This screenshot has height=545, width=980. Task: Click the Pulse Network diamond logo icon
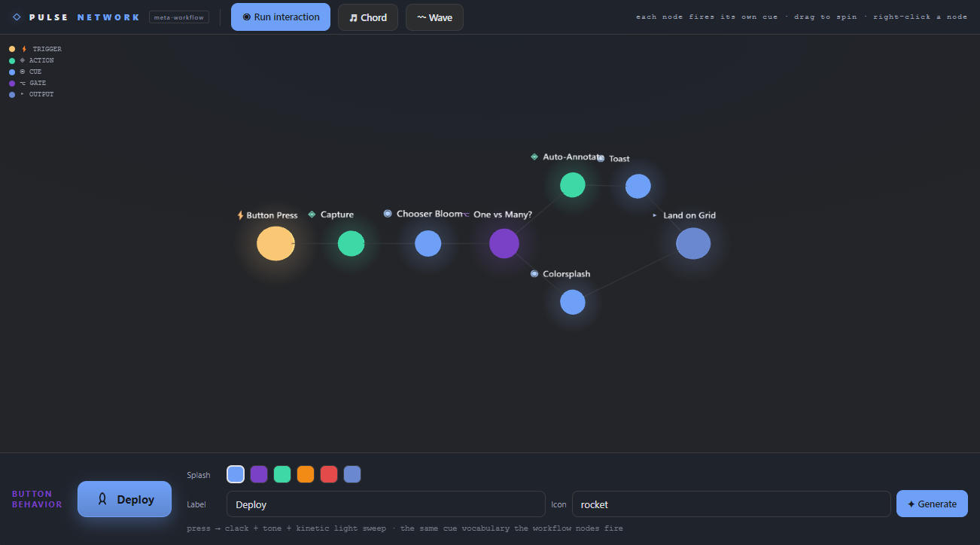point(17,17)
